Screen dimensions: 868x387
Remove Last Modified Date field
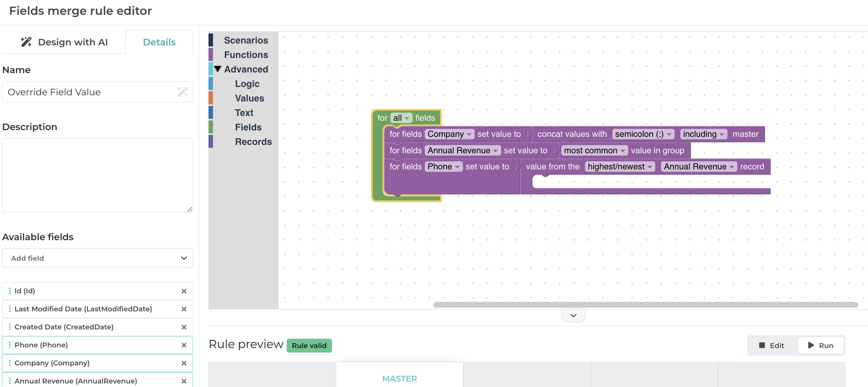coord(184,309)
